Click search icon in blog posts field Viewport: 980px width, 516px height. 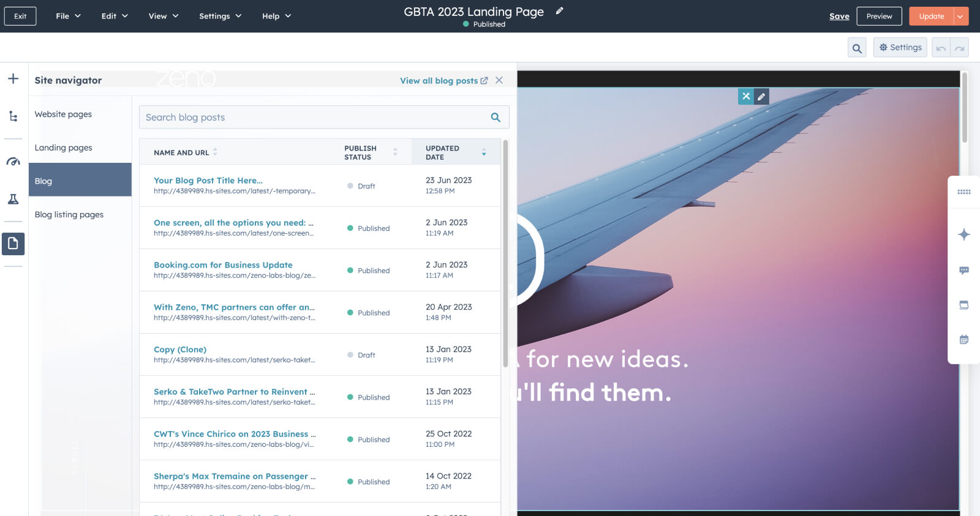tap(496, 118)
